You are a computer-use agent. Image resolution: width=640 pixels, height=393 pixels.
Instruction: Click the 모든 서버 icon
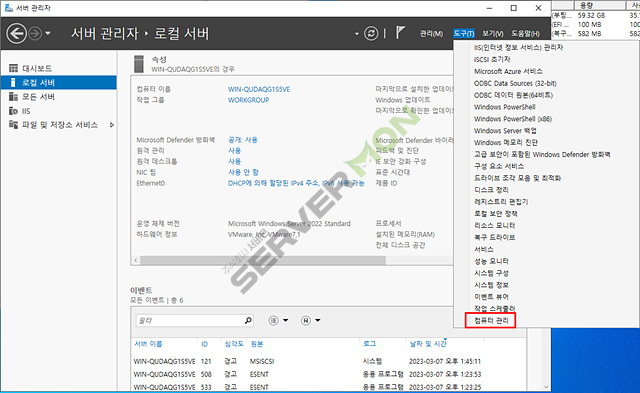[x=13, y=97]
